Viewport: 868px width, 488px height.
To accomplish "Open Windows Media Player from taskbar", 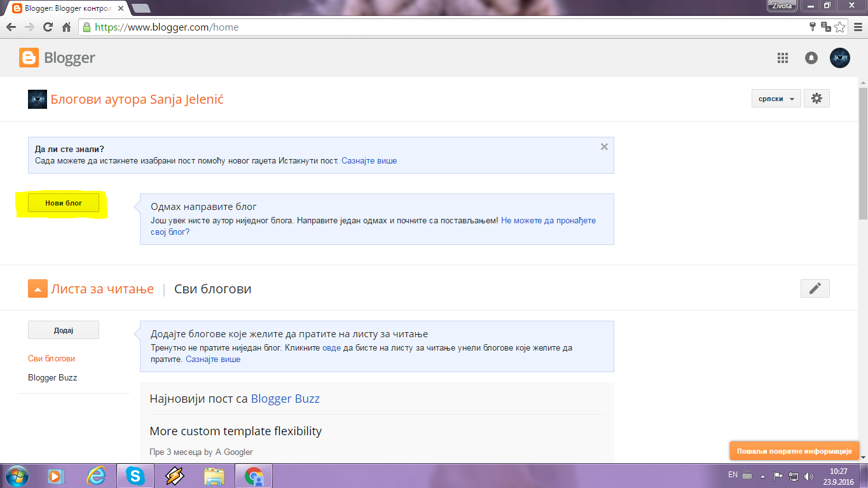I will coord(56,476).
